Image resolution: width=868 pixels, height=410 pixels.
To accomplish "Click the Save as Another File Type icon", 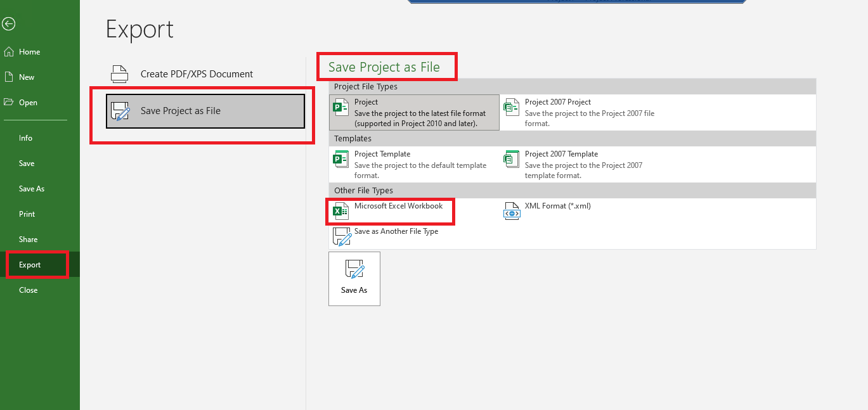I will [x=342, y=237].
